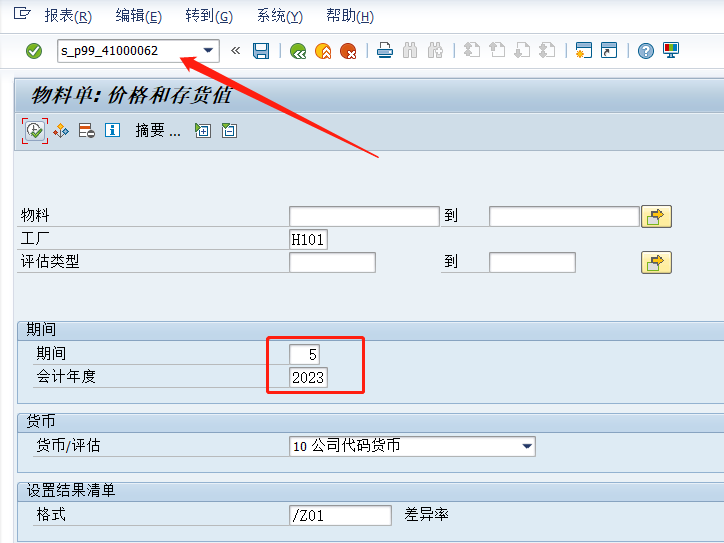Image resolution: width=724 pixels, height=543 pixels.
Task: Click the Next Page icon
Action: [522, 50]
